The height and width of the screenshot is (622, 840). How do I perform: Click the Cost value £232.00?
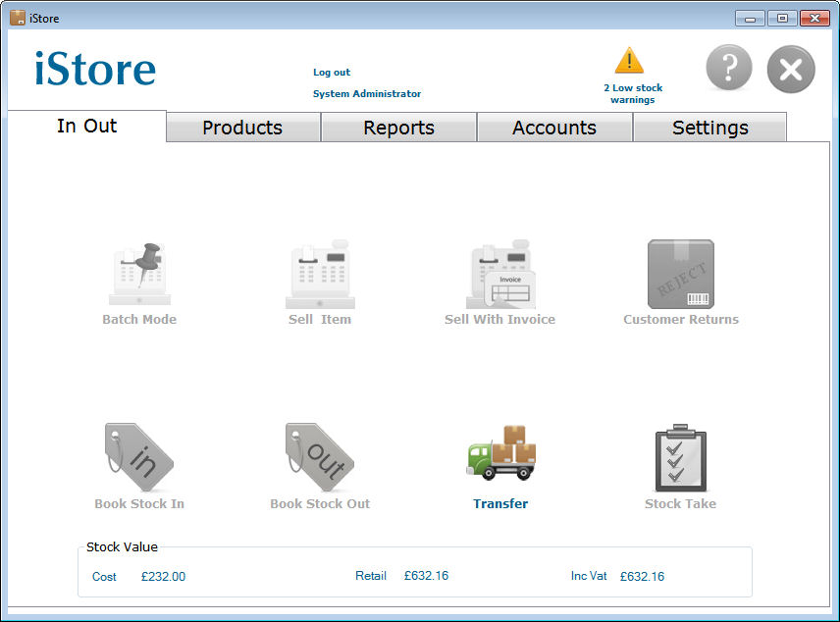coord(164,577)
